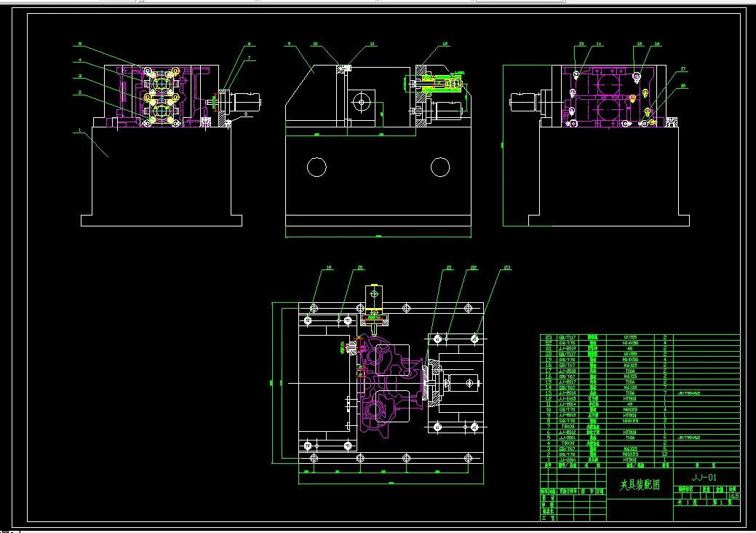Screen dimensions: 756x533
Task: Click callout label 7 near the left view
Action: (250, 58)
